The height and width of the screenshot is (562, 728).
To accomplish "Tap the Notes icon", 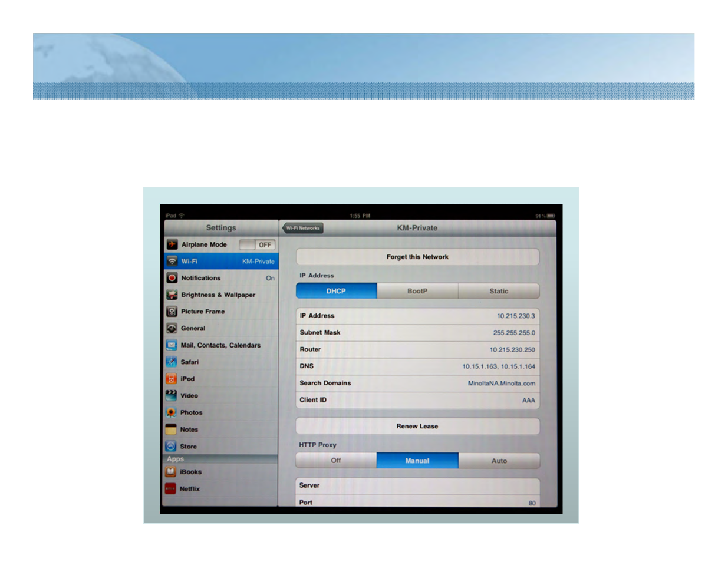I will [x=171, y=429].
